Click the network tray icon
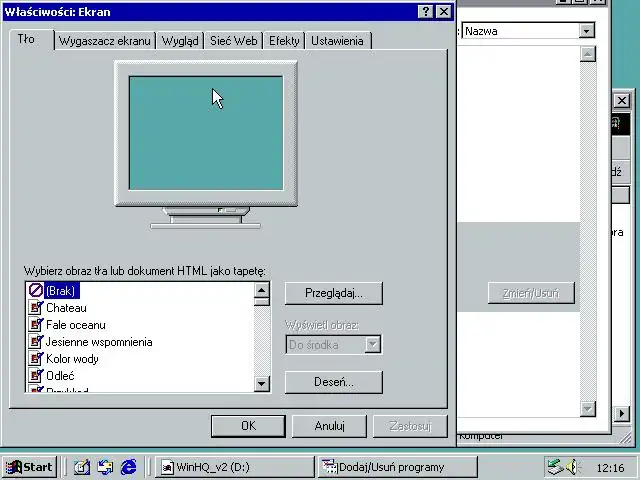Screen dimensions: 640x480 coord(556,467)
